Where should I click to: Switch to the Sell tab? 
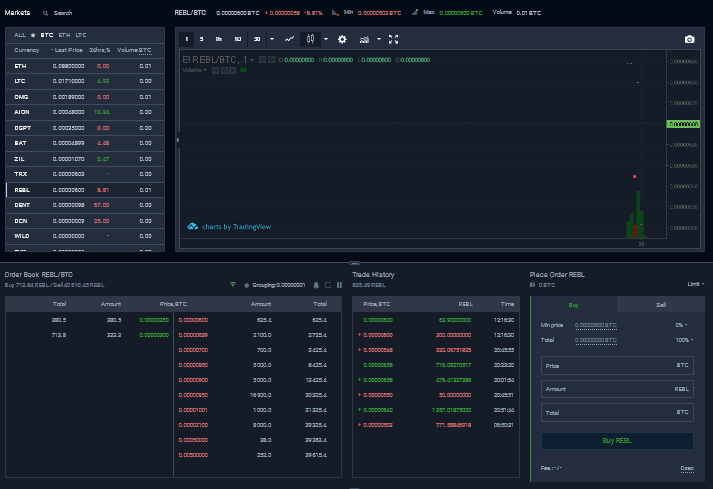[x=661, y=305]
